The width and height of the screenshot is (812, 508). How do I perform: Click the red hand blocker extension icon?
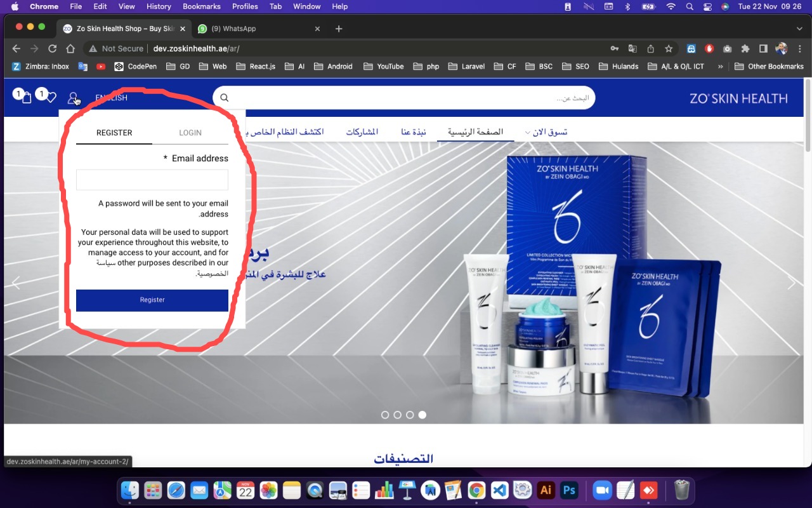[x=709, y=48]
